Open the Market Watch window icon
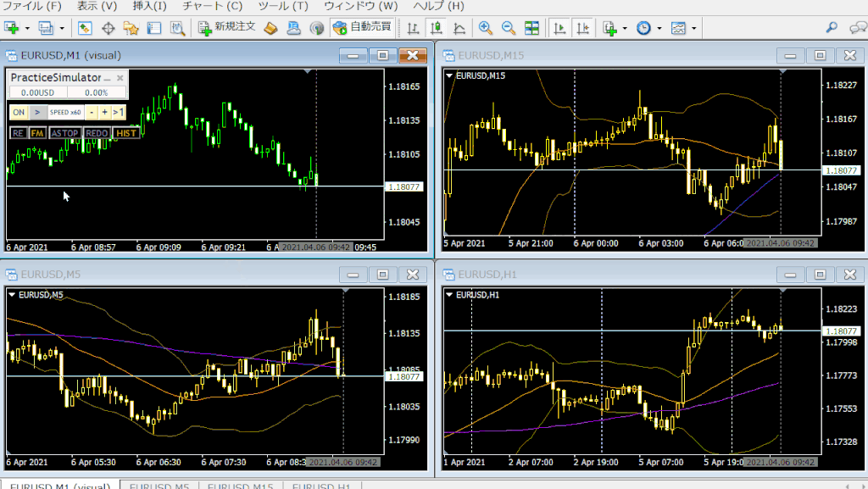Image resolution: width=868 pixels, height=489 pixels. [85, 28]
